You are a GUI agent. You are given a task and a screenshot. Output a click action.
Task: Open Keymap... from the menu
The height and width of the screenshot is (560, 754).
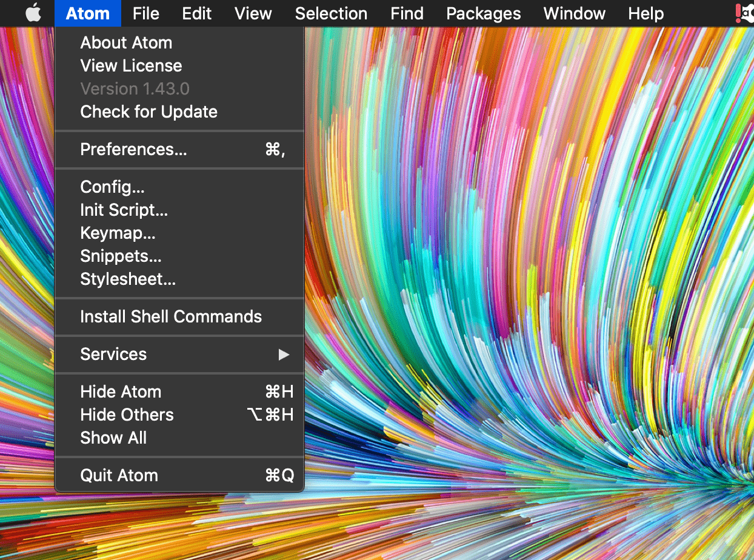[118, 233]
